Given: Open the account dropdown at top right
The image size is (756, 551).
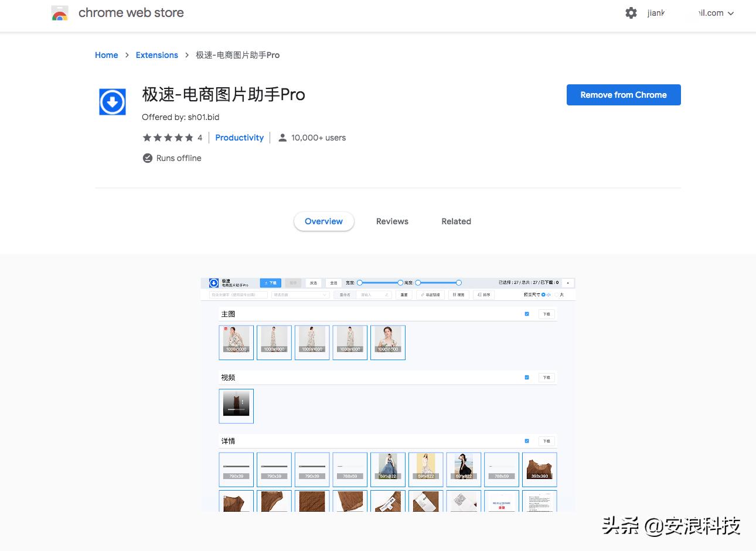Looking at the screenshot, I should coord(730,12).
